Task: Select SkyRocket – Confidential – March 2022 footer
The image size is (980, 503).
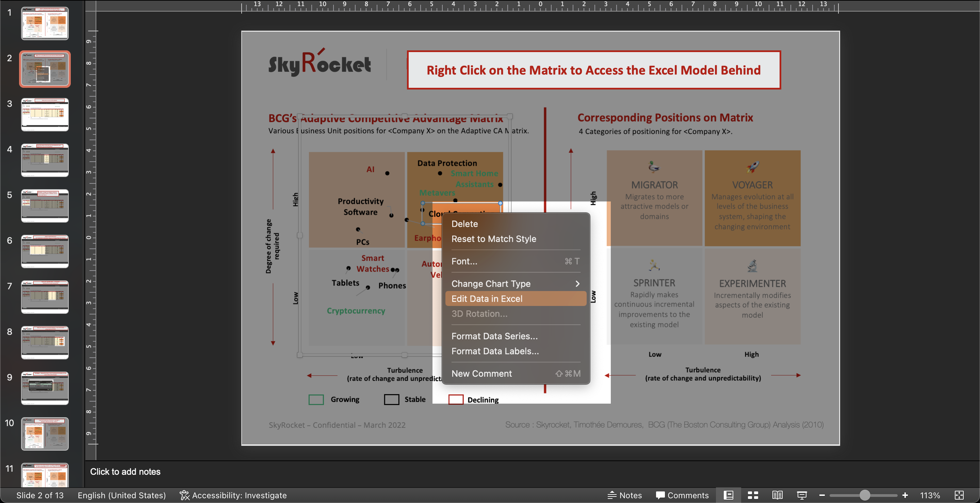Action: pyautogui.click(x=337, y=425)
